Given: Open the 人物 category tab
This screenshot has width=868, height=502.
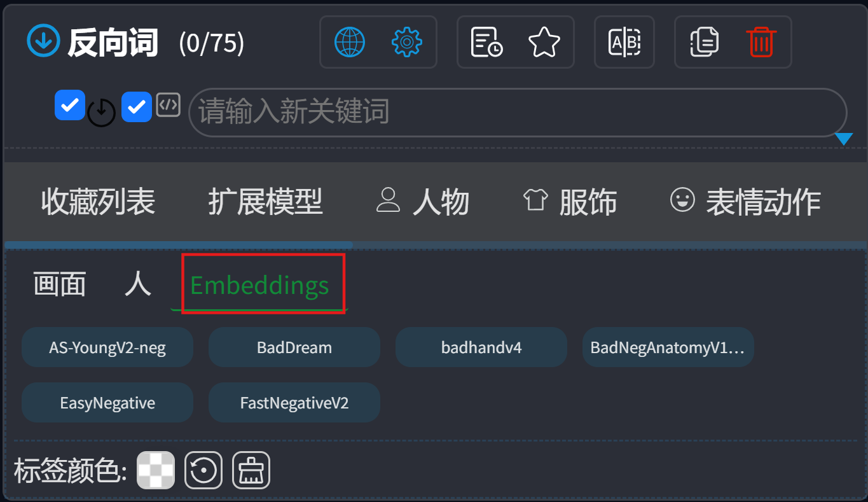Looking at the screenshot, I should (x=423, y=202).
